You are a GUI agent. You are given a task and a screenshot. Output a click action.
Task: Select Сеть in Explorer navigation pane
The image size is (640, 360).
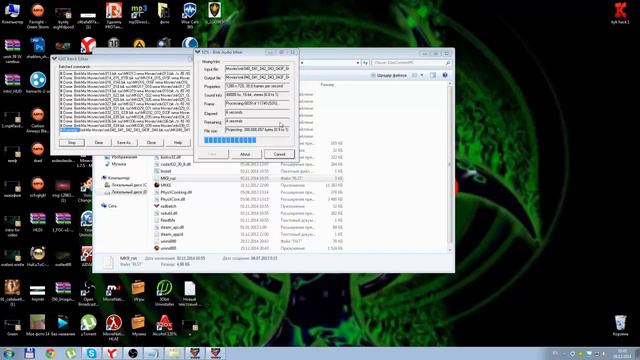click(109, 206)
